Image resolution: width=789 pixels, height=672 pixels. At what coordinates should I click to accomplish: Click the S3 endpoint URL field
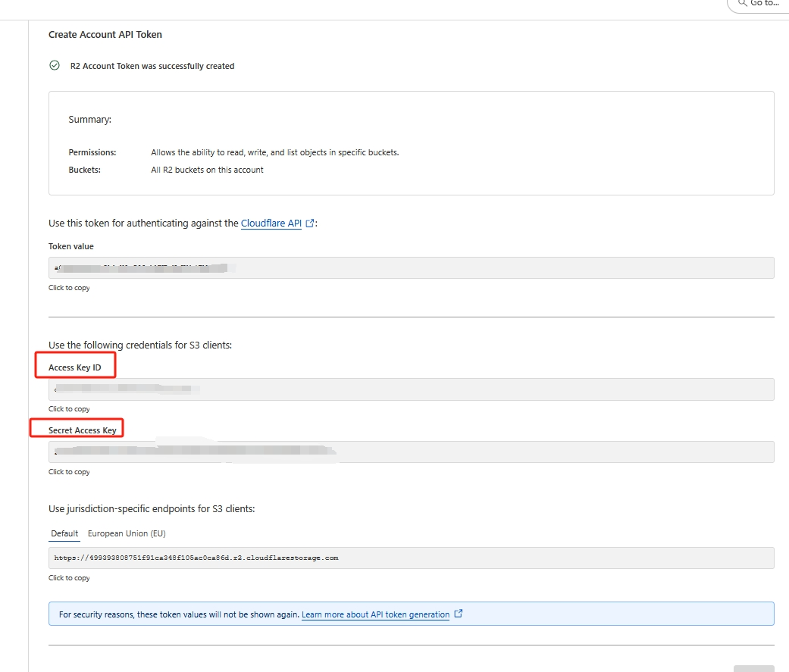(411, 558)
